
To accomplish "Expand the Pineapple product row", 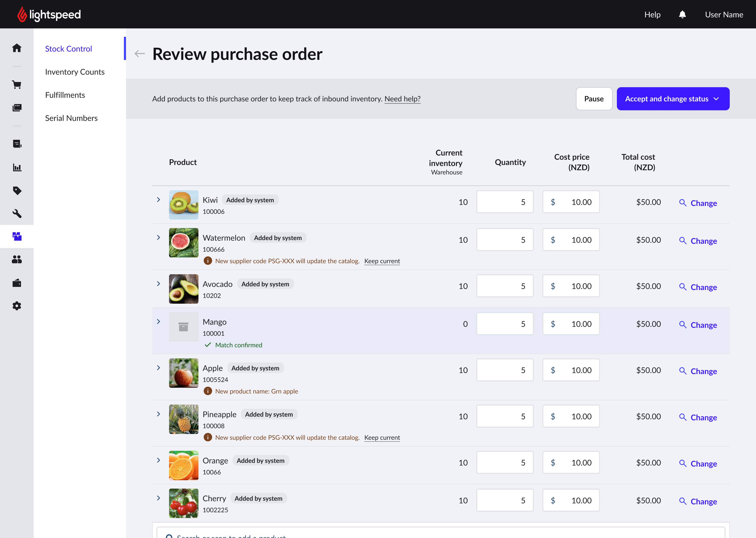I will tap(159, 414).
